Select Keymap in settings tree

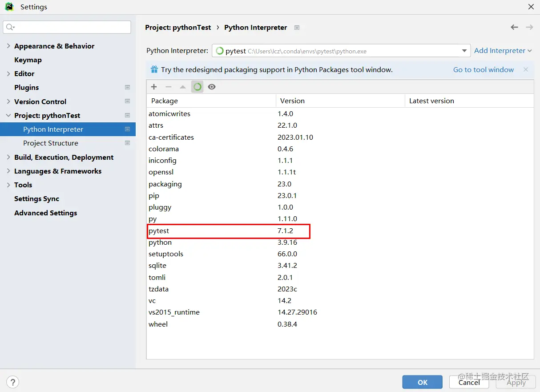[x=28, y=60]
